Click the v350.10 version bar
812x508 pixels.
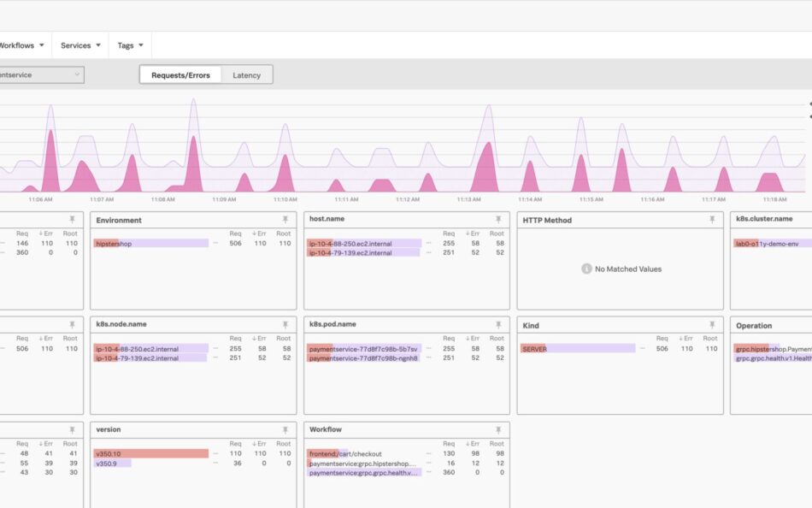150,454
